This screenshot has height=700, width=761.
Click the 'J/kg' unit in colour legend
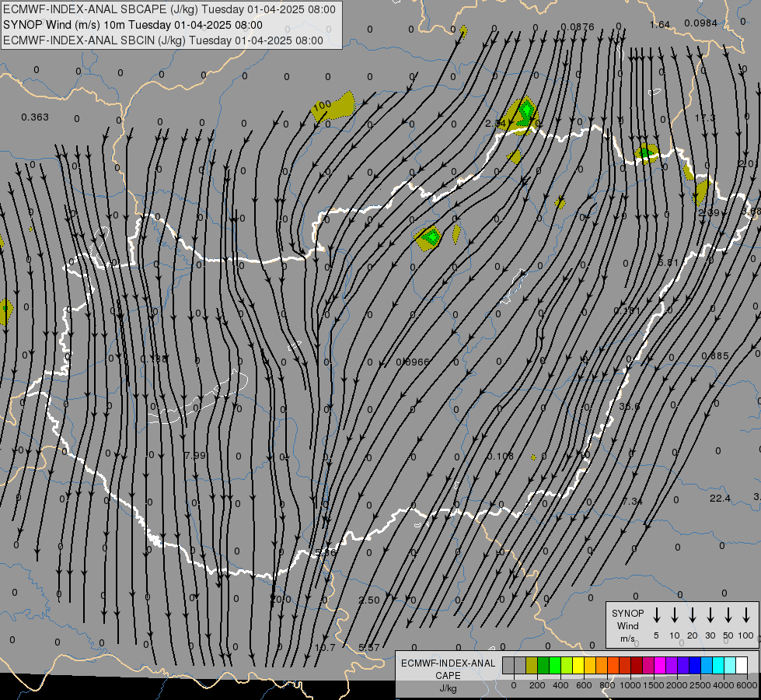pyautogui.click(x=448, y=688)
